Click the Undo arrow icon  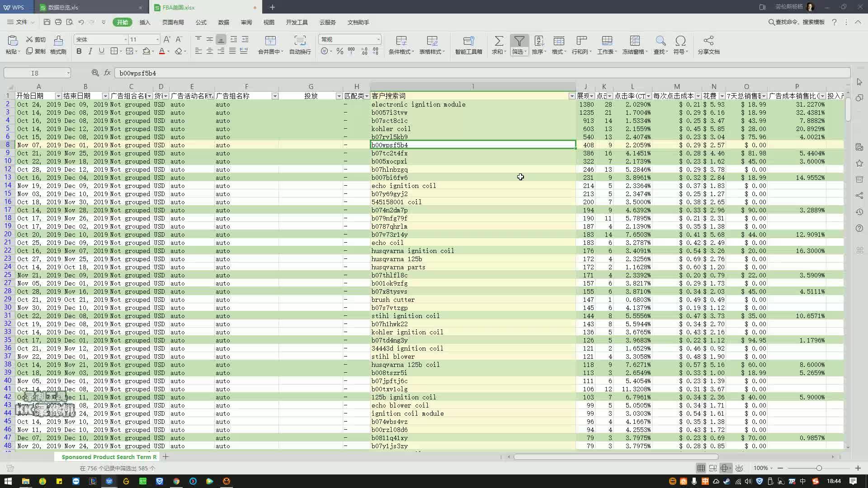click(x=81, y=22)
